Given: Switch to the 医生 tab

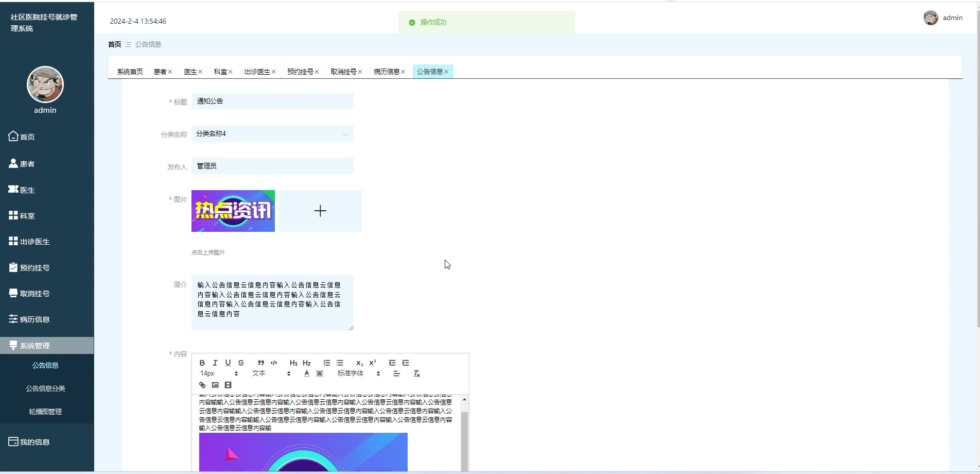Looking at the screenshot, I should coord(190,72).
